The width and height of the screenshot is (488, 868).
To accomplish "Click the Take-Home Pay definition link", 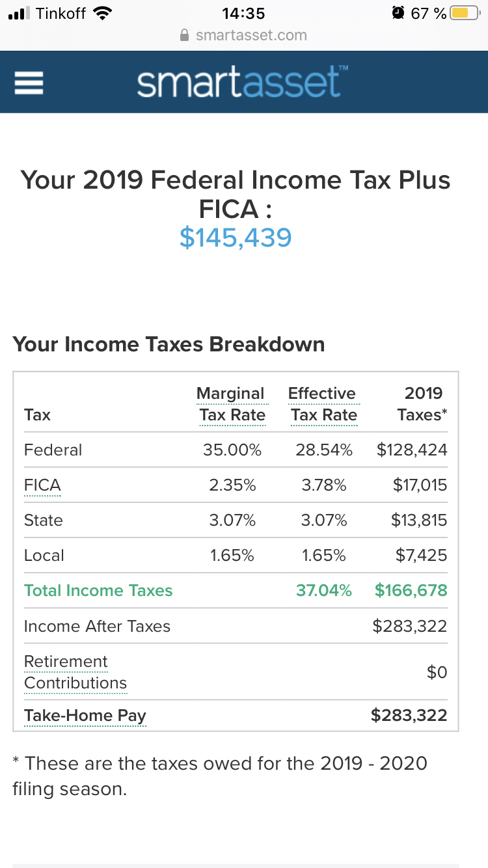I will [85, 716].
